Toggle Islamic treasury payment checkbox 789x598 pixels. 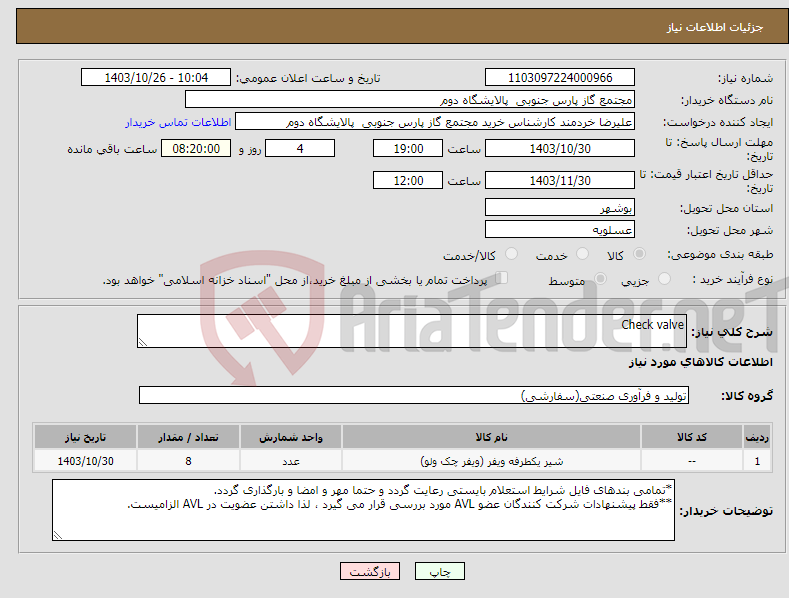502,278
